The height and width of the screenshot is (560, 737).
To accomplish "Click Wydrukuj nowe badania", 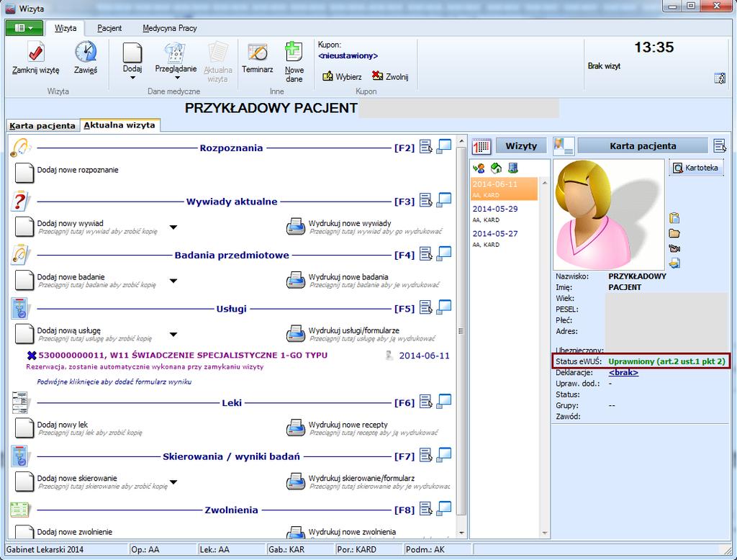I will 348,277.
